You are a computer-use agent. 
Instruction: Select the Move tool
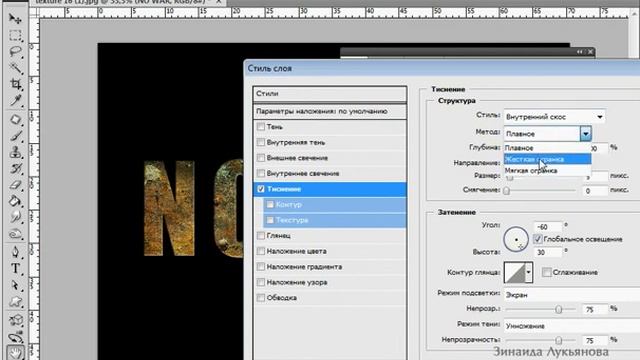(15, 19)
